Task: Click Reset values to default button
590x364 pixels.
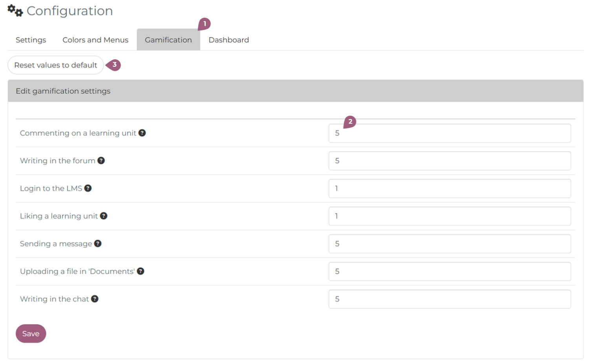Action: coord(56,65)
